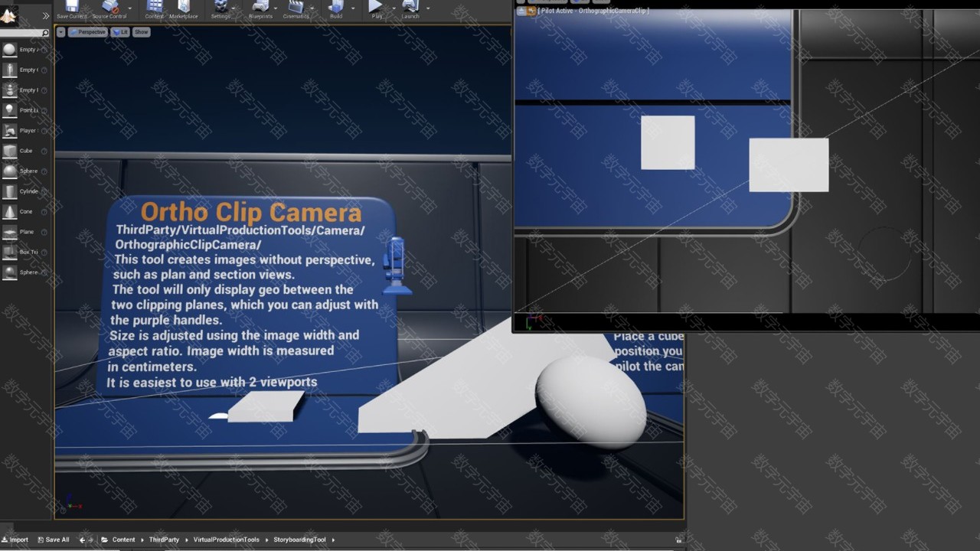The height and width of the screenshot is (551, 980).
Task: Click the Save Current toolbar icon
Action: click(72, 8)
